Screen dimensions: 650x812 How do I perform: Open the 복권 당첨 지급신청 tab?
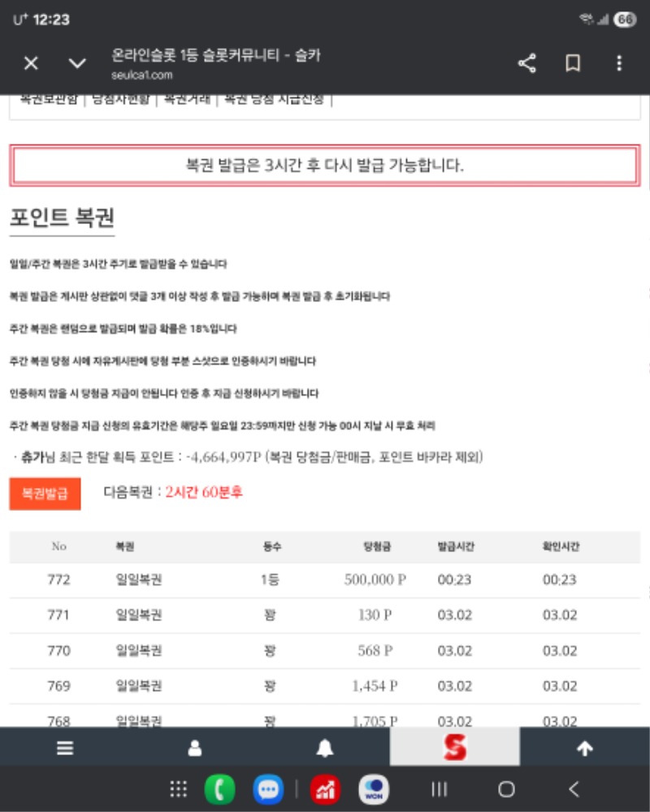[x=274, y=100]
